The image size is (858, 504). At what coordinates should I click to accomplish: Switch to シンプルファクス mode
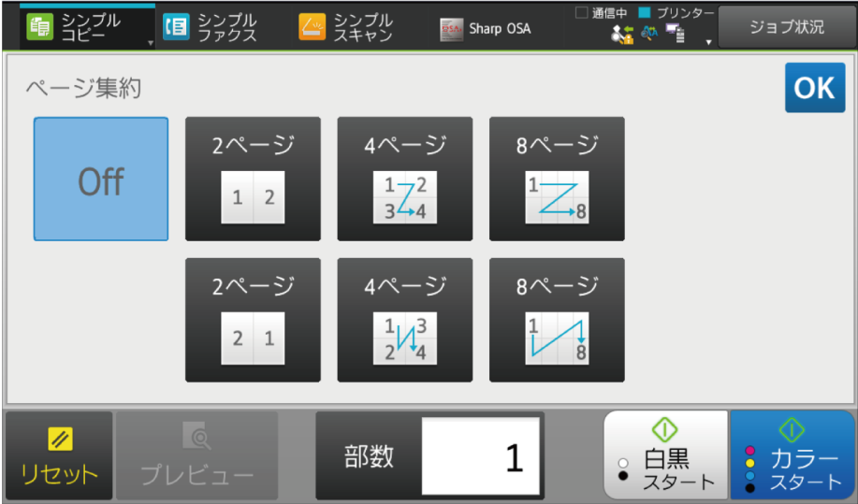211,27
